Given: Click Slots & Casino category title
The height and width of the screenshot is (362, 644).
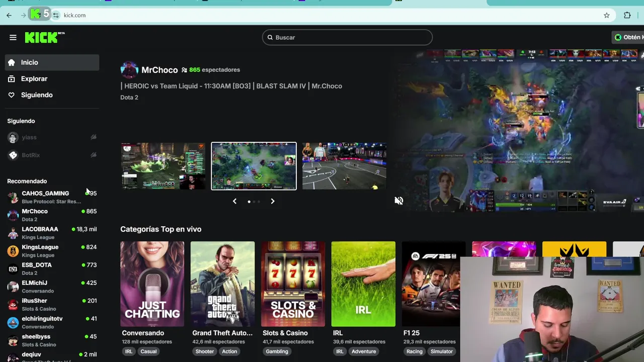Looking at the screenshot, I should click(285, 333).
